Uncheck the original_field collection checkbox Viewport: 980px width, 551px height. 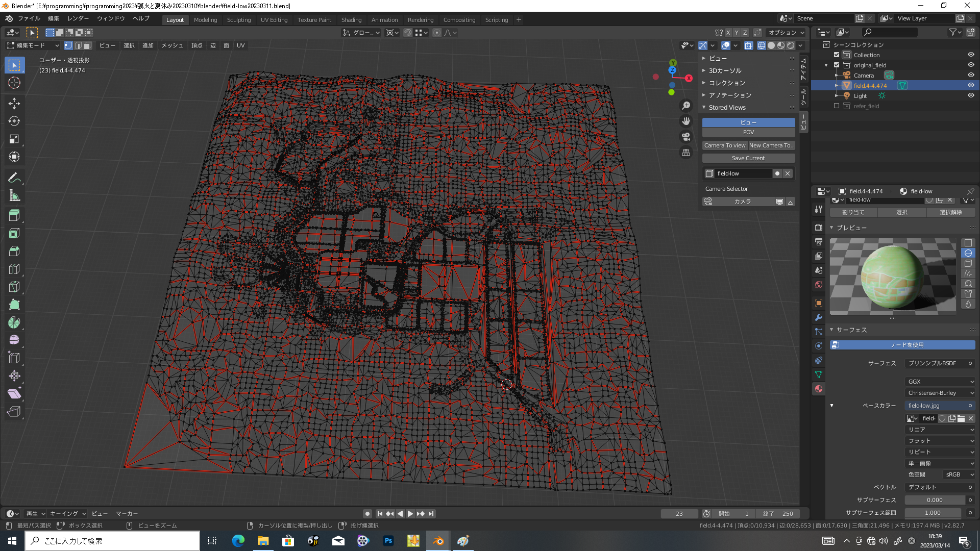tap(837, 65)
